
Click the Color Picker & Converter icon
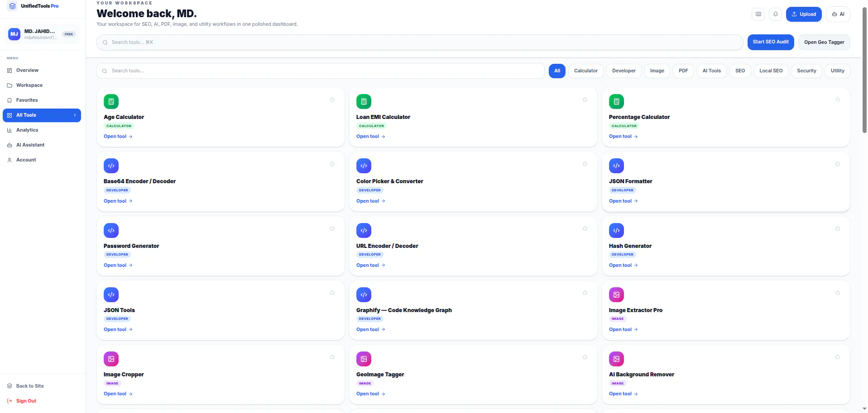point(364,166)
